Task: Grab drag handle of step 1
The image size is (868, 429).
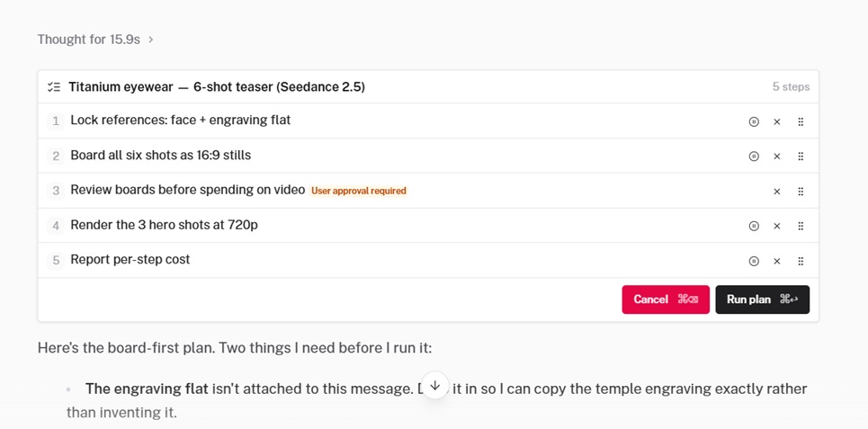Action: 801,121
